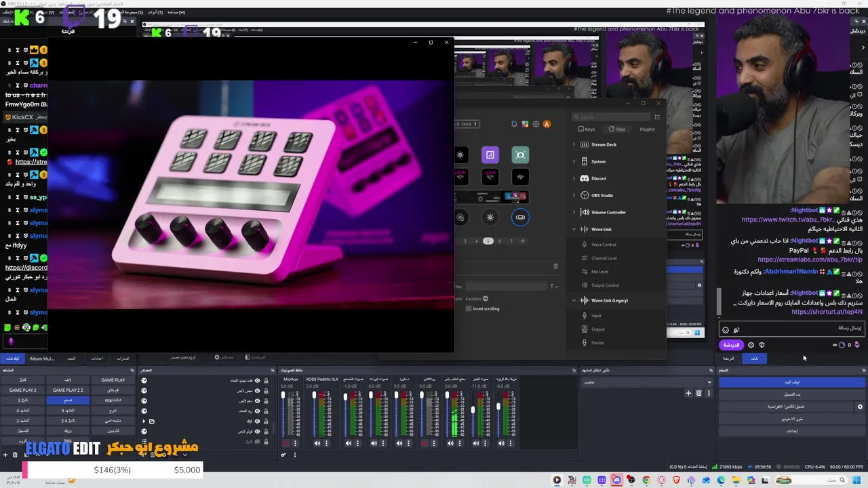Select the 'GAME PLAY 2' scene
This screenshot has width=868, height=488.
tap(22, 390)
